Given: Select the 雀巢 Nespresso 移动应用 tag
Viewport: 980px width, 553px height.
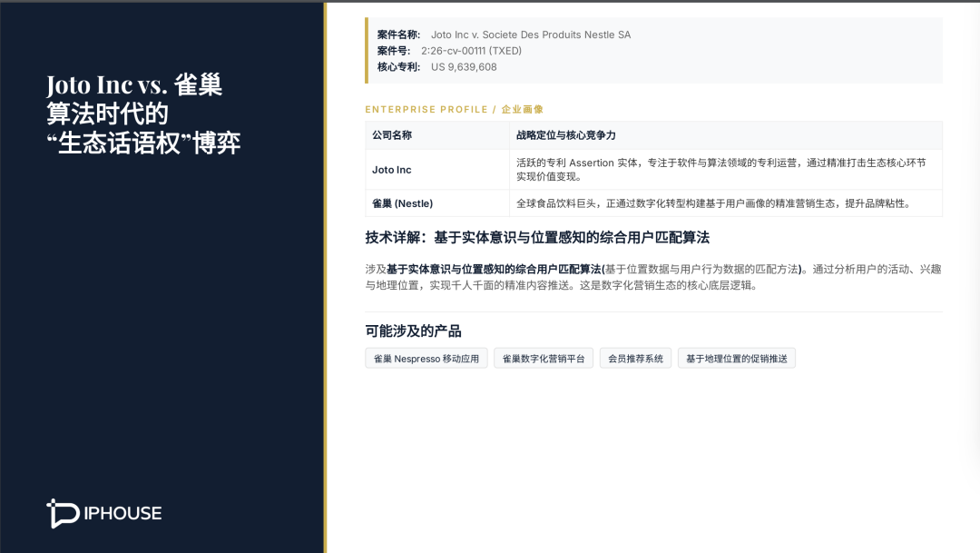Looking at the screenshot, I should [x=426, y=359].
